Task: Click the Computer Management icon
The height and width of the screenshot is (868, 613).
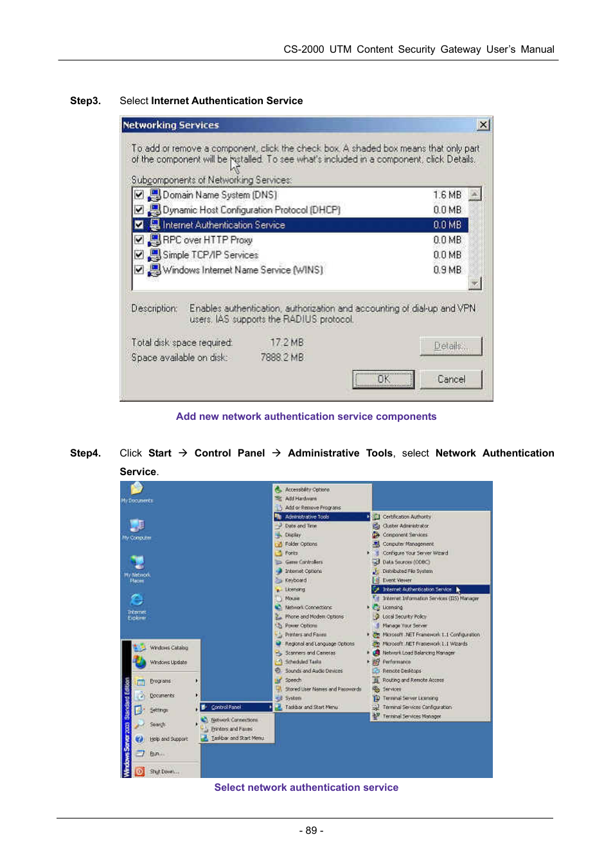Action: 376,543
